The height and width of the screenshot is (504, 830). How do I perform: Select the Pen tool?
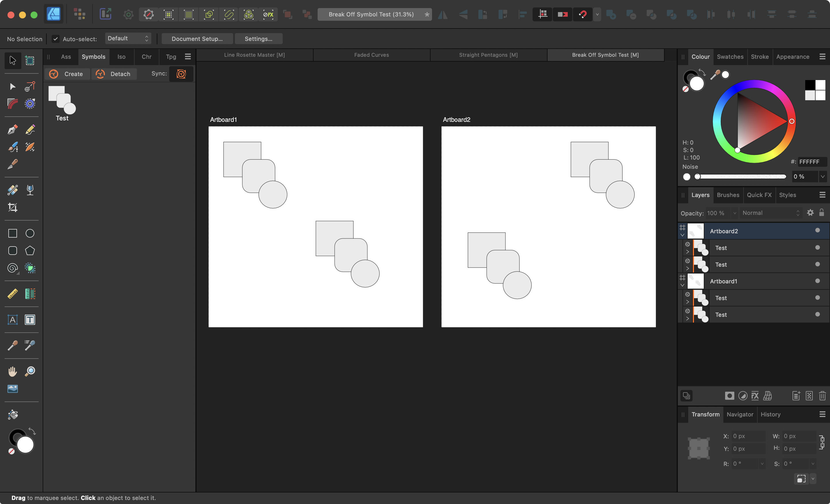point(12,130)
